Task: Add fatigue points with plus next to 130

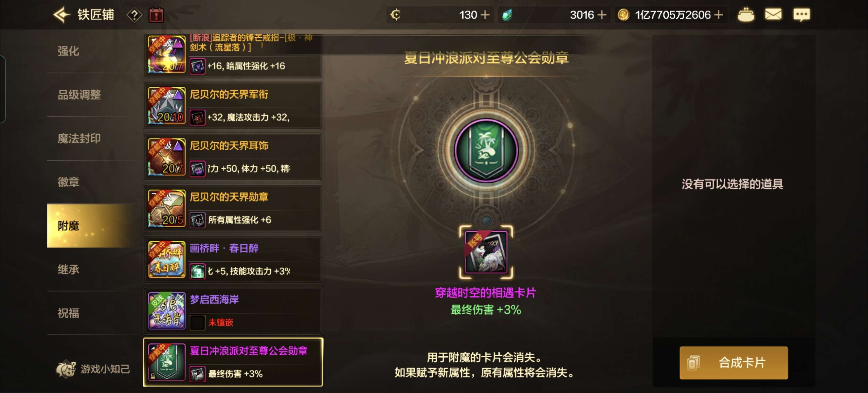Action: (485, 15)
